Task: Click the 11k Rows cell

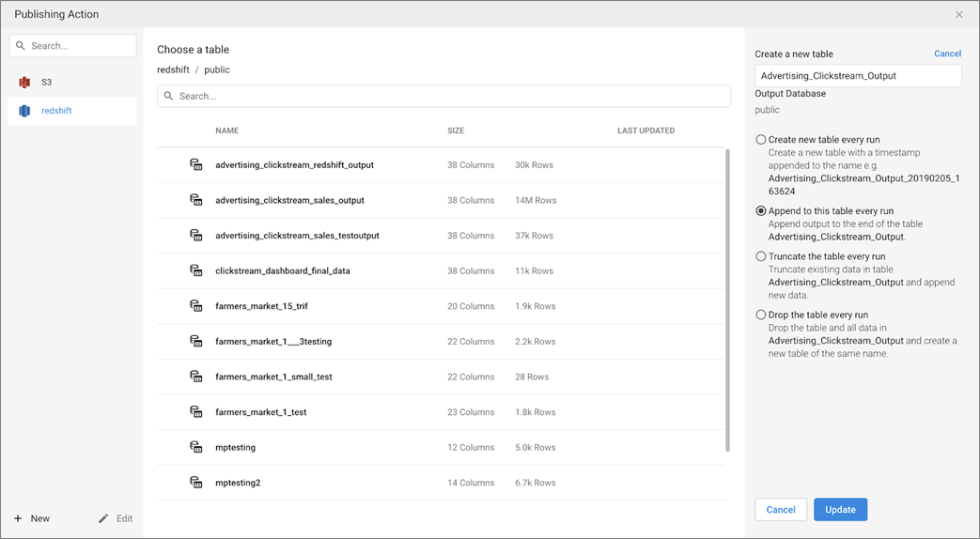Action: [534, 270]
